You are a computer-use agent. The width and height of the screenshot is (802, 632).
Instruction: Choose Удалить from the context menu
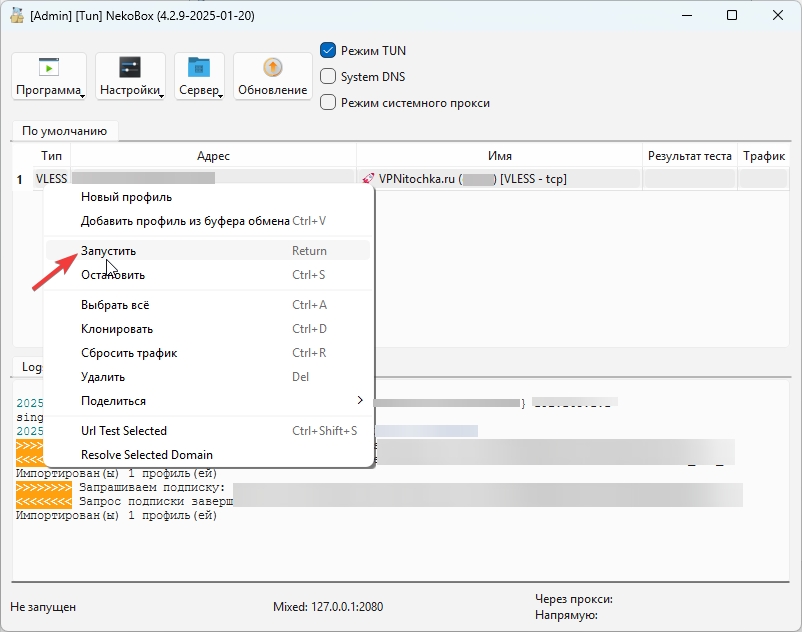[103, 377]
